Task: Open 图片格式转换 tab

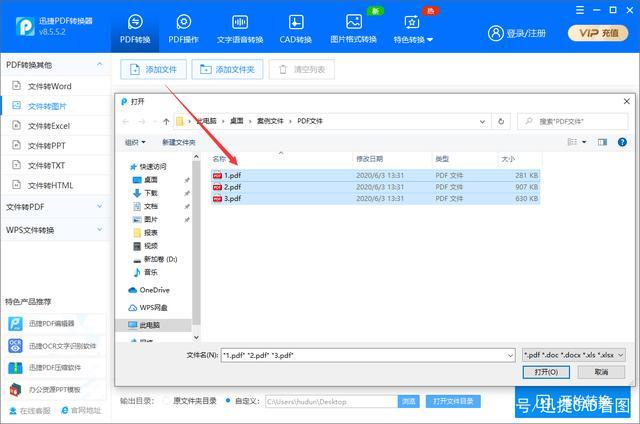Action: coord(353,29)
